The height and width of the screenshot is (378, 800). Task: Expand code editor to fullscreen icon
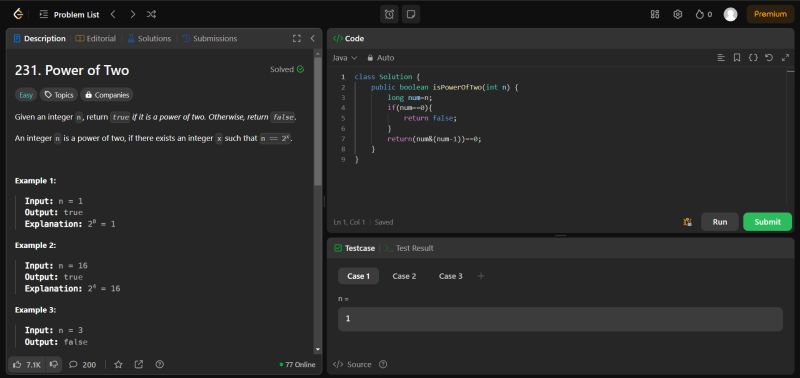tap(785, 58)
